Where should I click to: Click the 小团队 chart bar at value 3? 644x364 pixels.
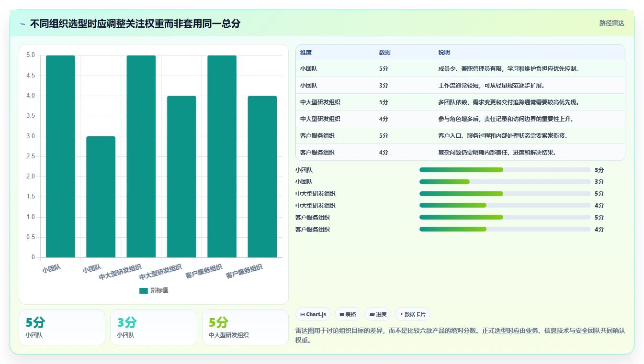point(101,197)
